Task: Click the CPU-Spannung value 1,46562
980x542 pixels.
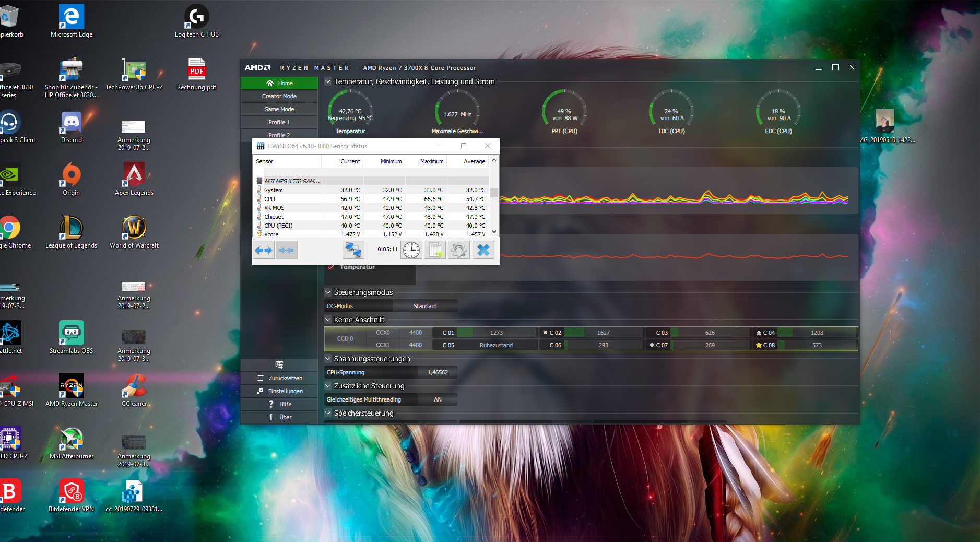Action: 438,372
